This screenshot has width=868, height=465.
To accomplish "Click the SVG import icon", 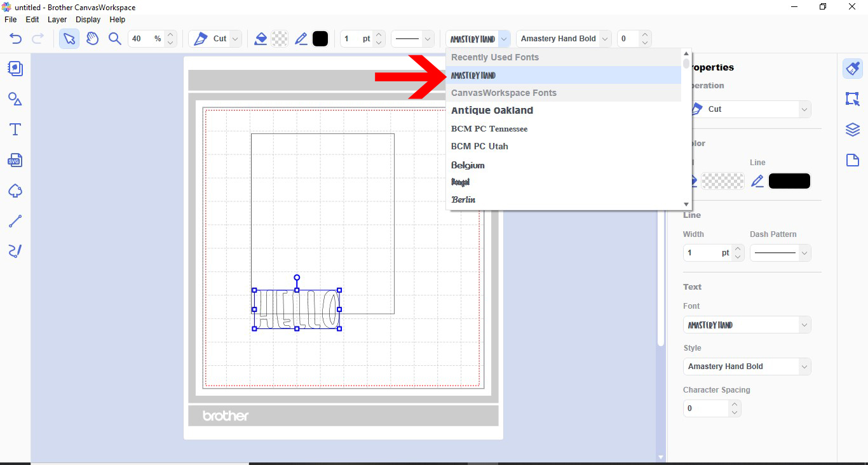I will 15,160.
